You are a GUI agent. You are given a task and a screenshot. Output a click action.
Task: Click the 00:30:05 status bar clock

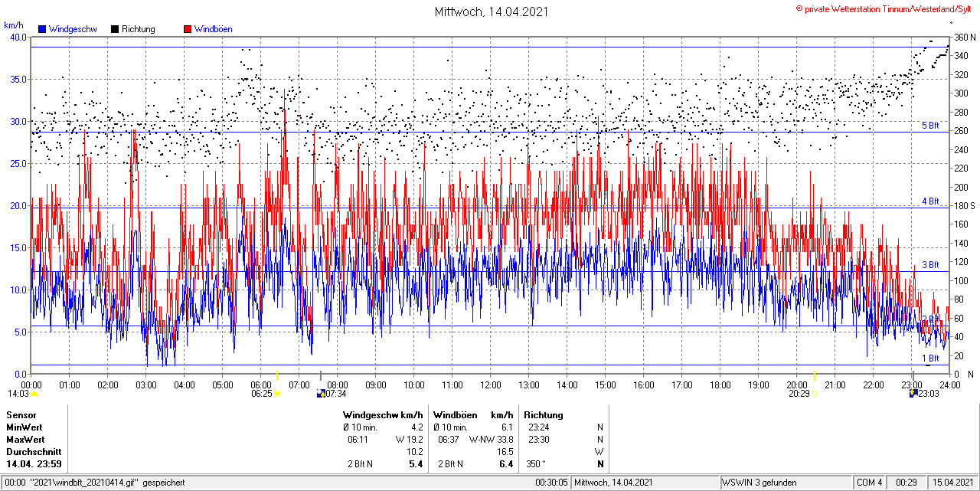[552, 483]
